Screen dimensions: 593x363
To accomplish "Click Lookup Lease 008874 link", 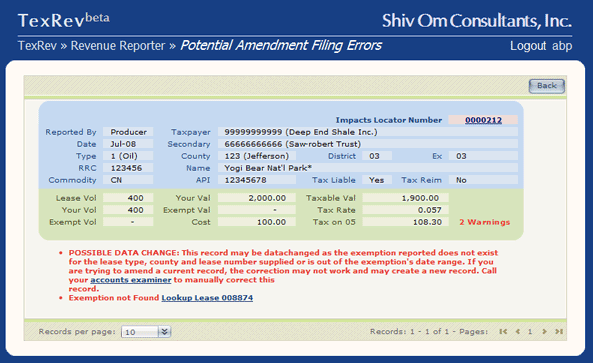I will coord(207,298).
